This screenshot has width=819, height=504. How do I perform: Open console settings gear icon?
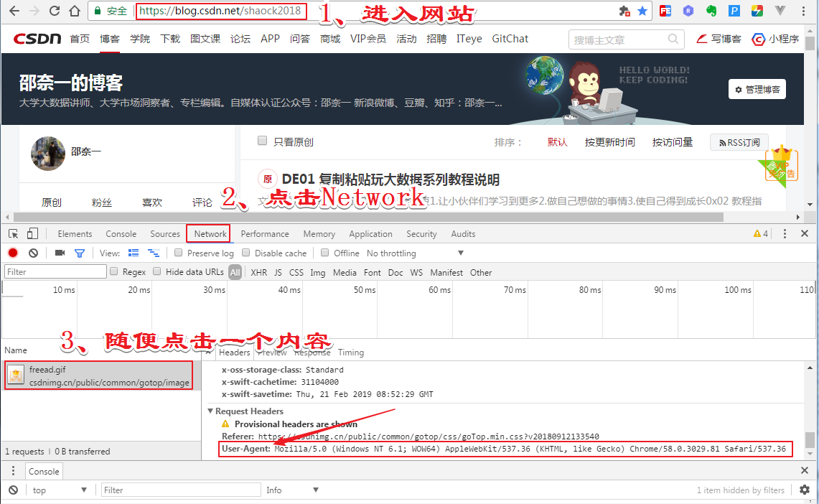[805, 490]
